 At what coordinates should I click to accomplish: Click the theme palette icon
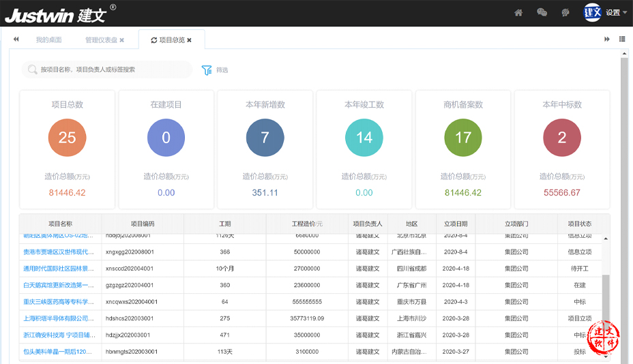(565, 12)
